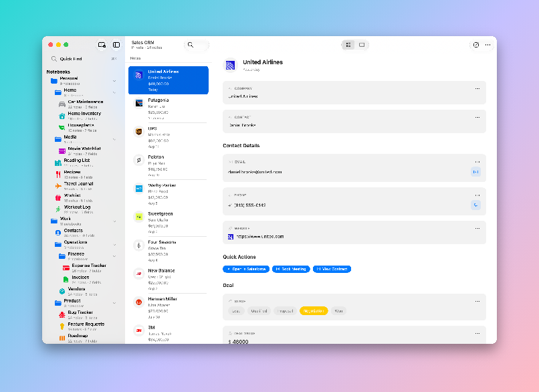Click the new note window icon
The height and width of the screenshot is (392, 539).
[102, 45]
